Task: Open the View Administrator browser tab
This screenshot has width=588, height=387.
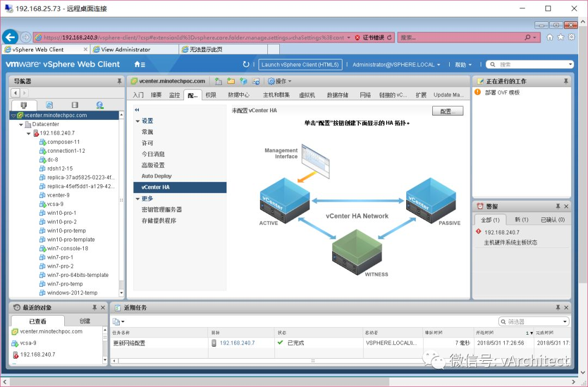Action: pos(134,49)
